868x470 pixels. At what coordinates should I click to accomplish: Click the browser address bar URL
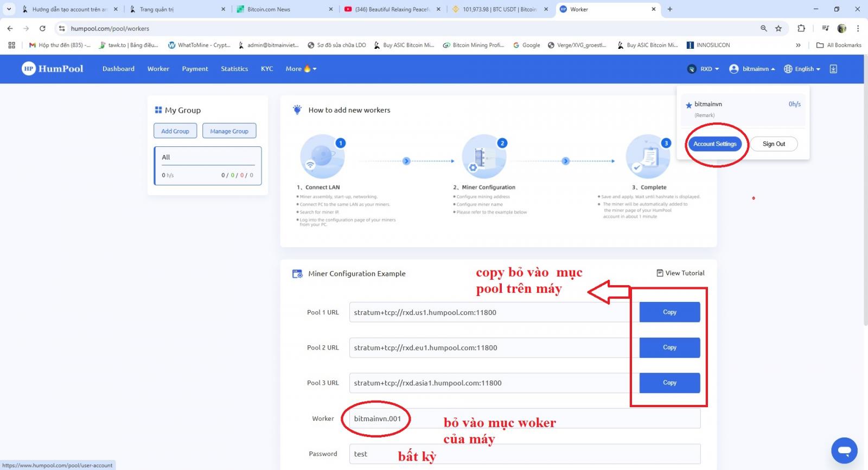click(110, 28)
